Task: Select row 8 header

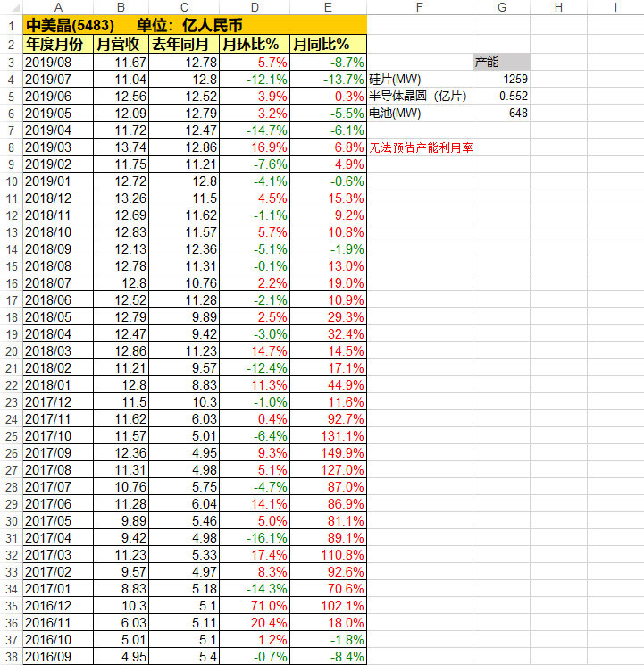Action: [11, 147]
